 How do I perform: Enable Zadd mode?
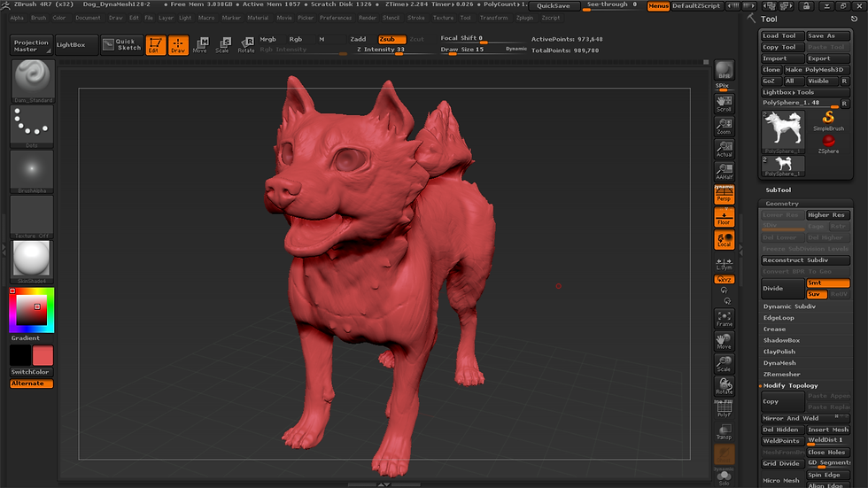coord(358,39)
